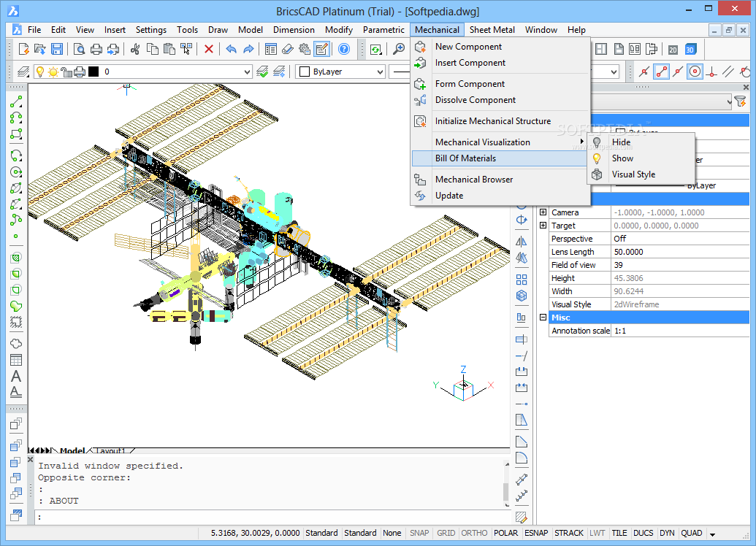This screenshot has width=756, height=546.
Task: Toggle GRID display in the status bar
Action: pyautogui.click(x=446, y=533)
